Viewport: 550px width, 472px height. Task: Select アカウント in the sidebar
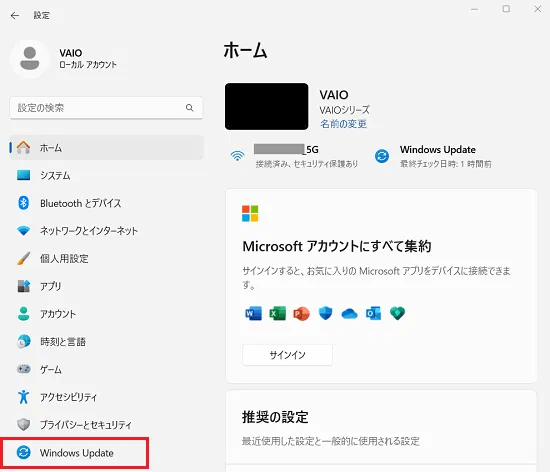[107, 313]
